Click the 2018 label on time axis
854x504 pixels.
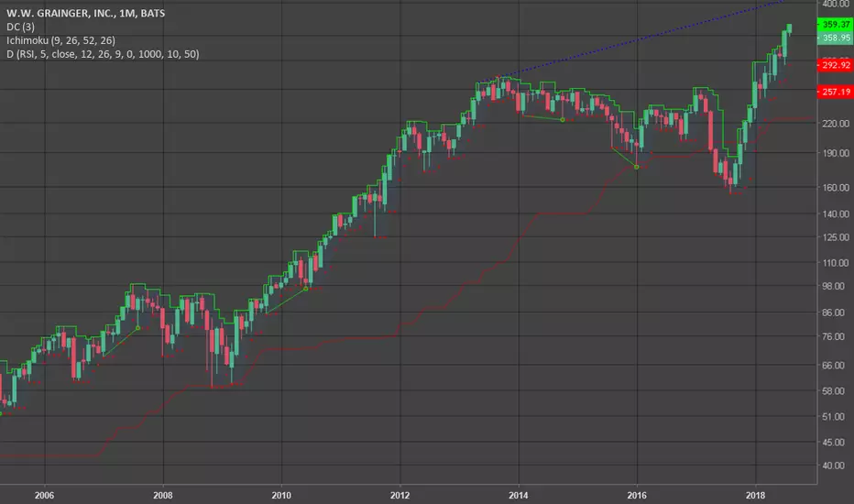click(755, 495)
